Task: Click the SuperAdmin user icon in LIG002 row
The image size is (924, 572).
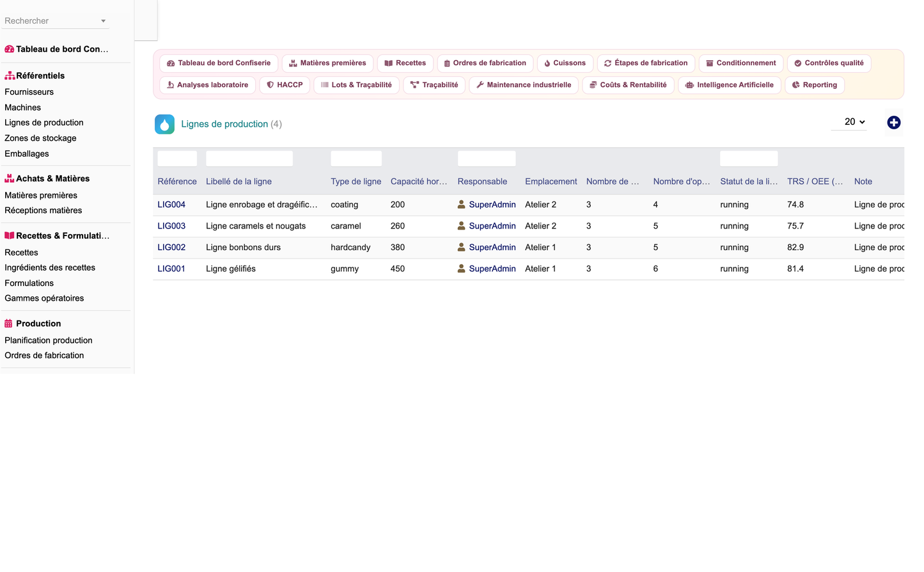Action: pyautogui.click(x=461, y=247)
